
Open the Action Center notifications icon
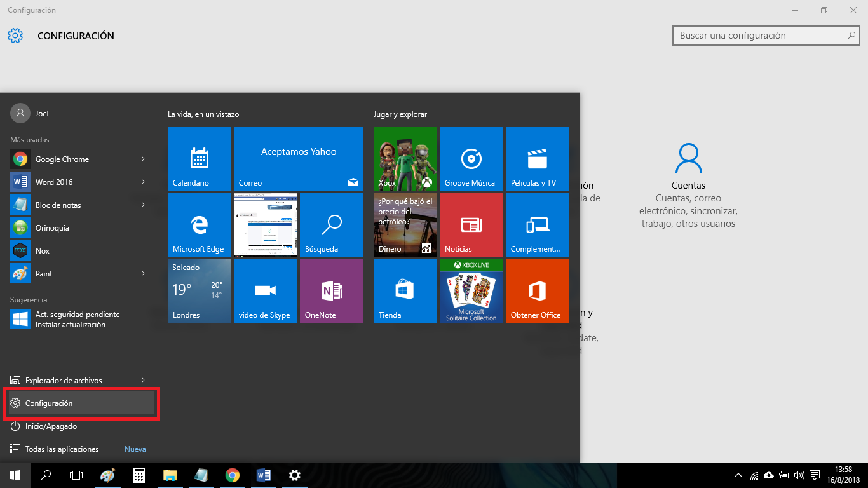click(814, 475)
